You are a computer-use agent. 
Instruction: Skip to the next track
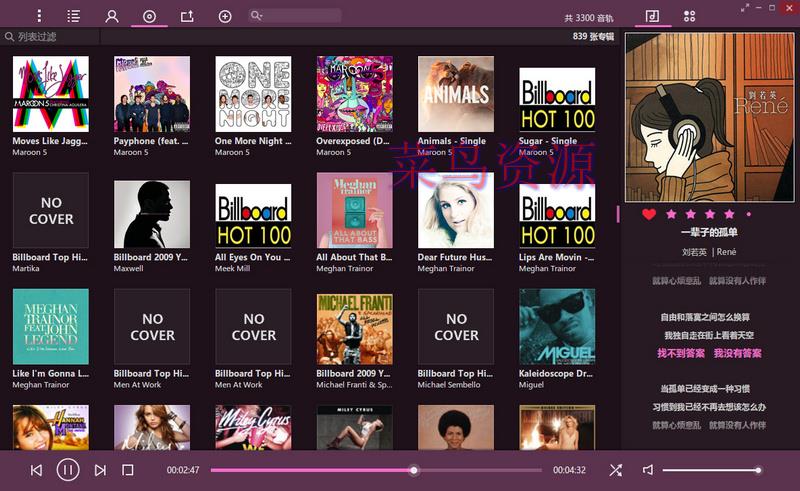pos(100,470)
